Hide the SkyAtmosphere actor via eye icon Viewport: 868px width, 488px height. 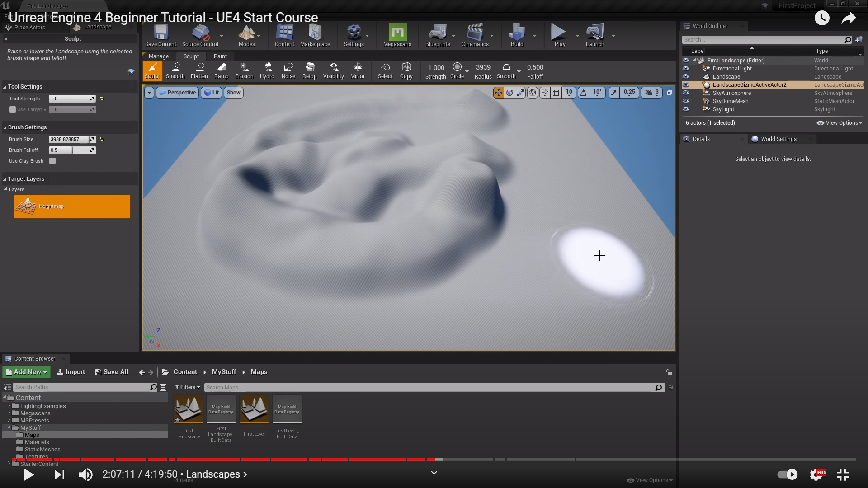coord(686,93)
